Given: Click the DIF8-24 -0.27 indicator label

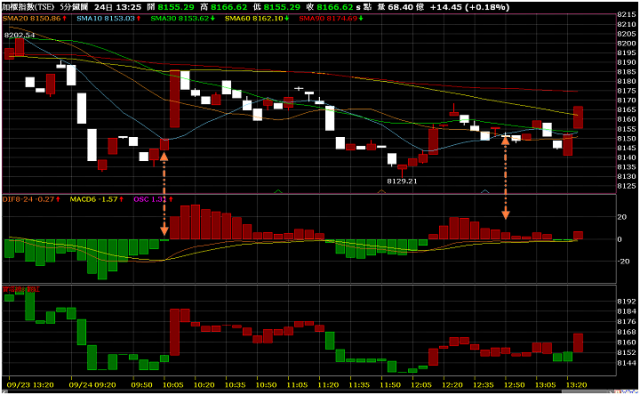Looking at the screenshot, I should point(28,199).
